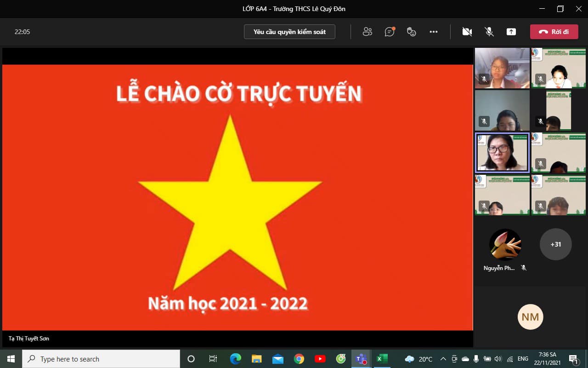Viewport: 588px width, 368px height.
Task: Click the NM initials avatar
Action: tap(531, 316)
